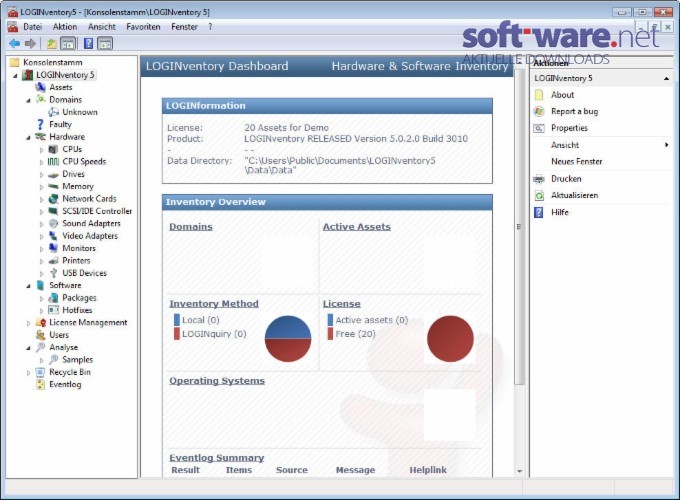Collapse the LOGINventory 5 actions section
Screen dimensions: 680x500
(x=666, y=78)
